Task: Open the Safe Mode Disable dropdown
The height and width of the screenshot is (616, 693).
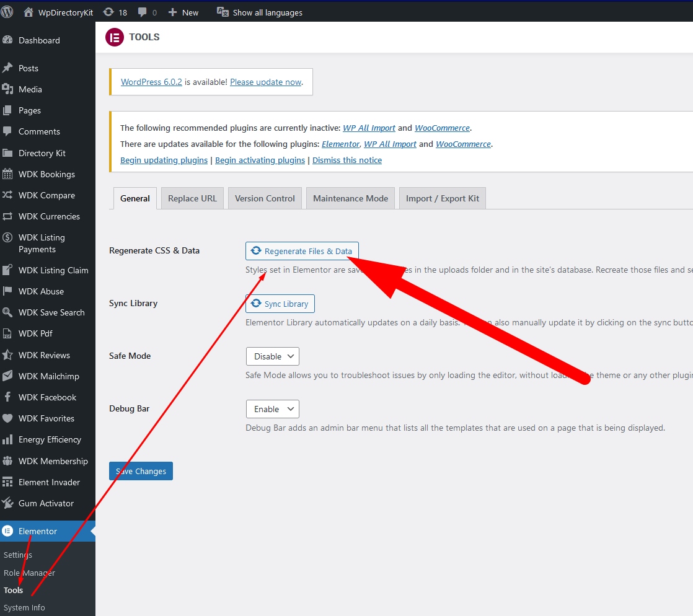Action: coord(272,356)
